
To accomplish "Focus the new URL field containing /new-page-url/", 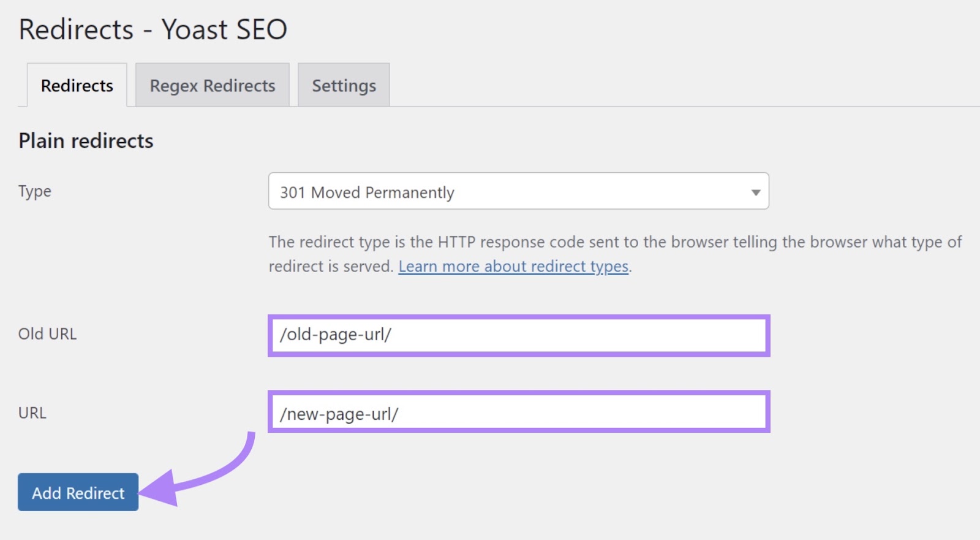I will [x=519, y=412].
